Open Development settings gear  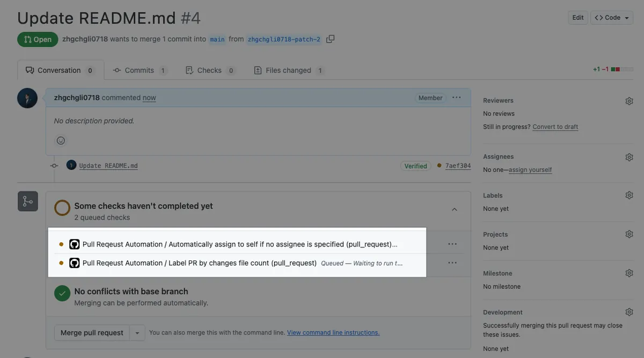click(629, 312)
